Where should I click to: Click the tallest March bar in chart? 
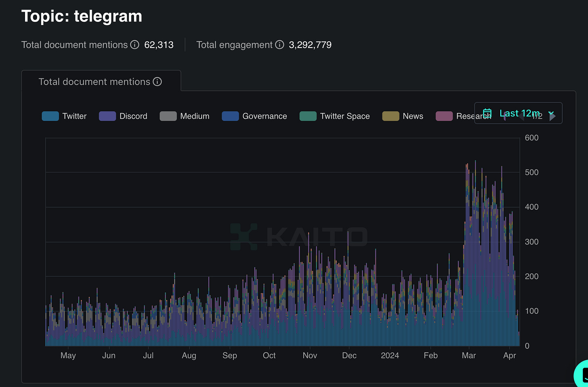(475, 253)
